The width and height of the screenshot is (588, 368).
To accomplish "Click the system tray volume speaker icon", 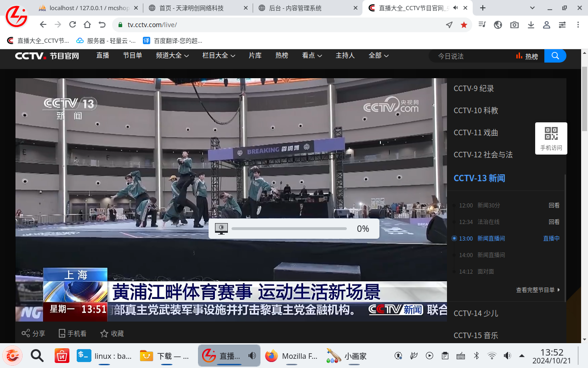I will [x=507, y=356].
